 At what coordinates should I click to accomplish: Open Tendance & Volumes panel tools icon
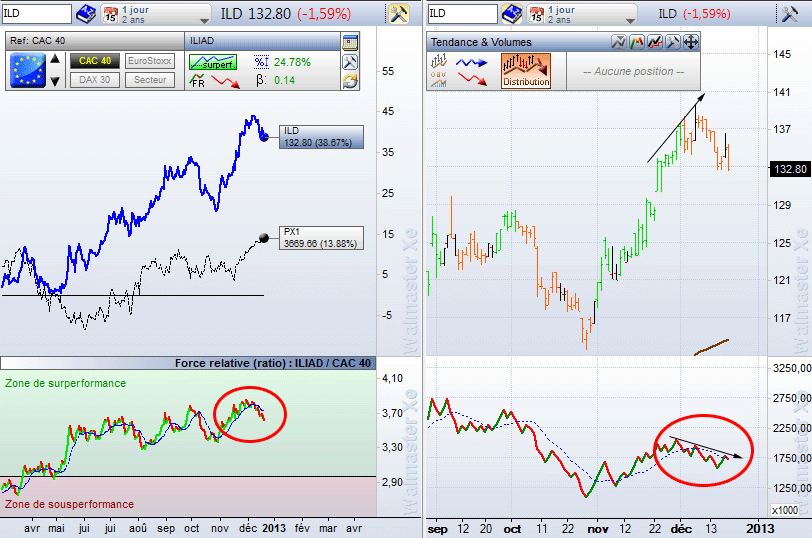click(x=672, y=42)
